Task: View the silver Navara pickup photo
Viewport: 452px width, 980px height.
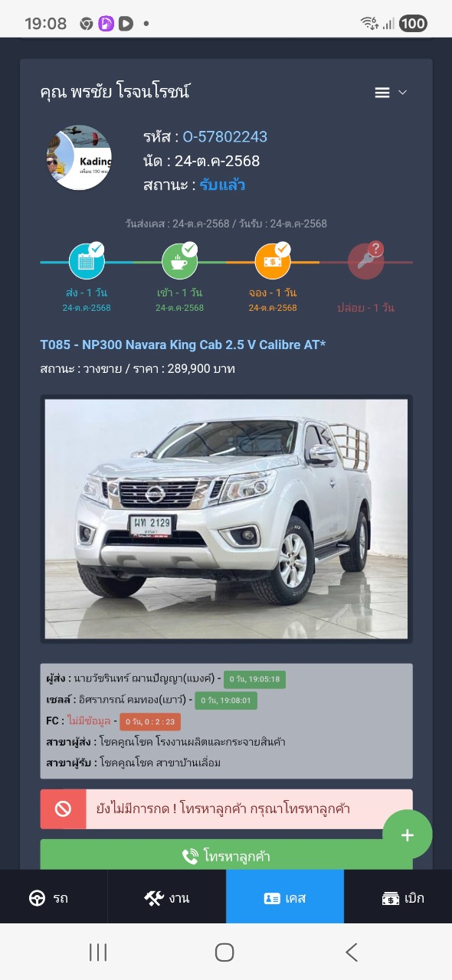Action: coord(226,518)
